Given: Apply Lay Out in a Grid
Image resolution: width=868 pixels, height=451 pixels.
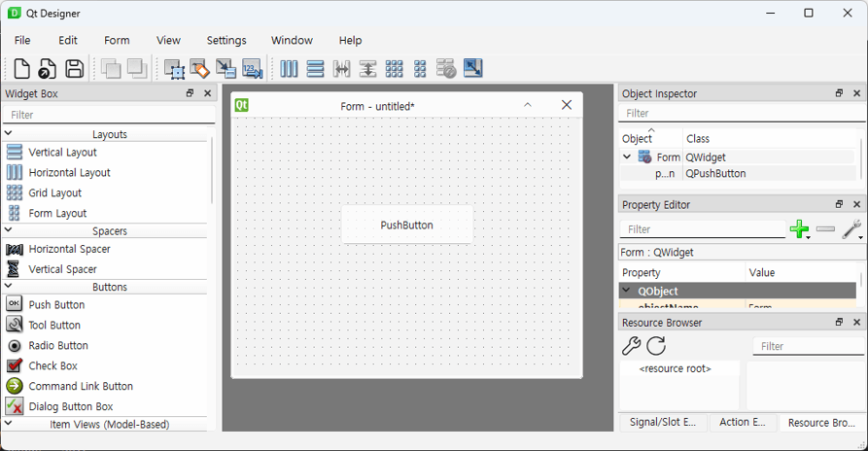Looking at the screenshot, I should 394,69.
